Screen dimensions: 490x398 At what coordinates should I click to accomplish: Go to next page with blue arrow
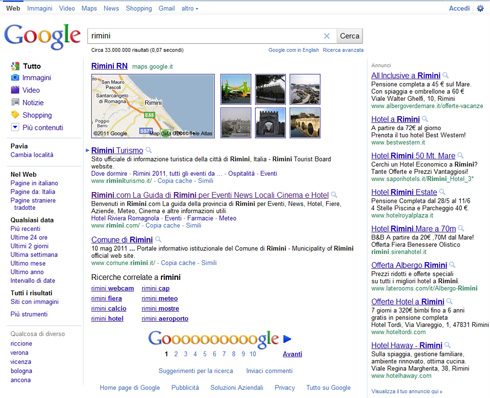pyautogui.click(x=287, y=339)
